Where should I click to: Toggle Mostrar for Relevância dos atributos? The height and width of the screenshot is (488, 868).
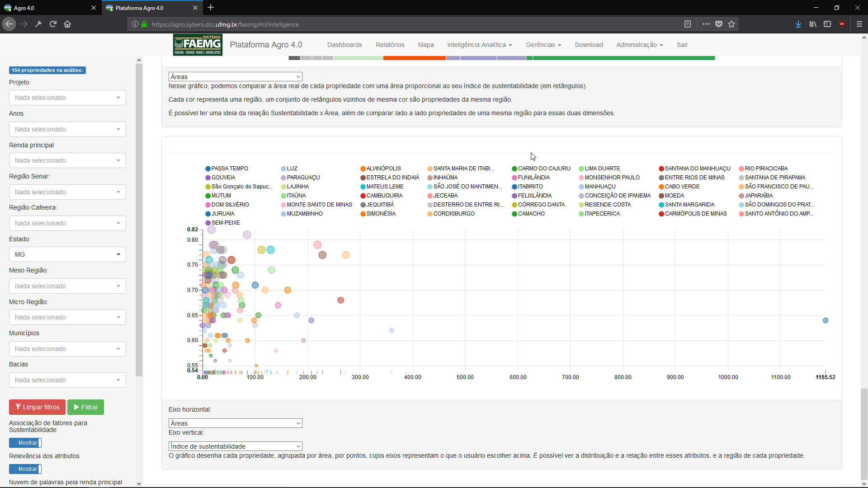coord(26,469)
